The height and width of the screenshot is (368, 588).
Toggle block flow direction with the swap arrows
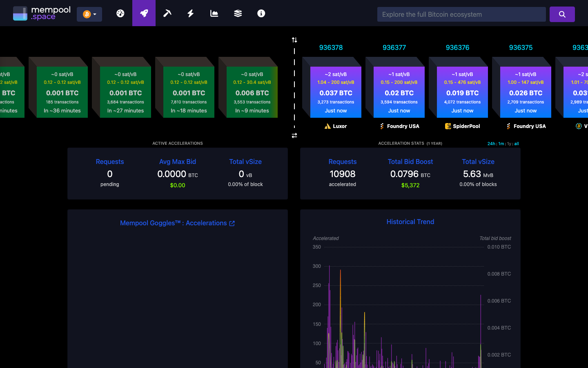click(294, 135)
